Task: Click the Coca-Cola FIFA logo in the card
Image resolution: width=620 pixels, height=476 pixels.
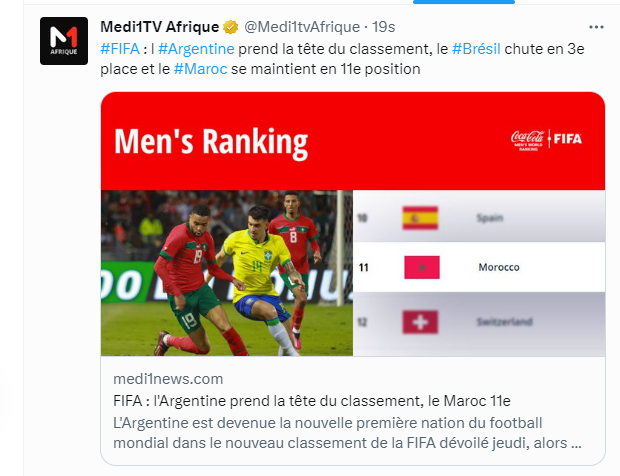Action: point(546,140)
